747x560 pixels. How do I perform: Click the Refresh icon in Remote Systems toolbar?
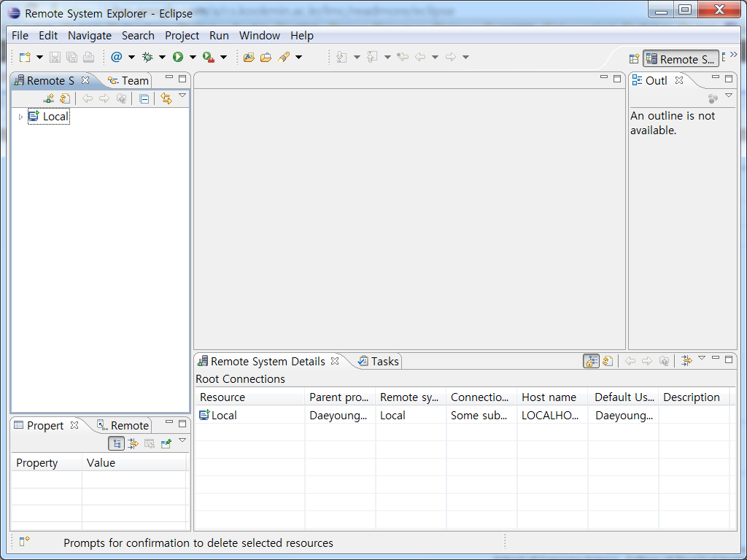pyautogui.click(x=65, y=98)
